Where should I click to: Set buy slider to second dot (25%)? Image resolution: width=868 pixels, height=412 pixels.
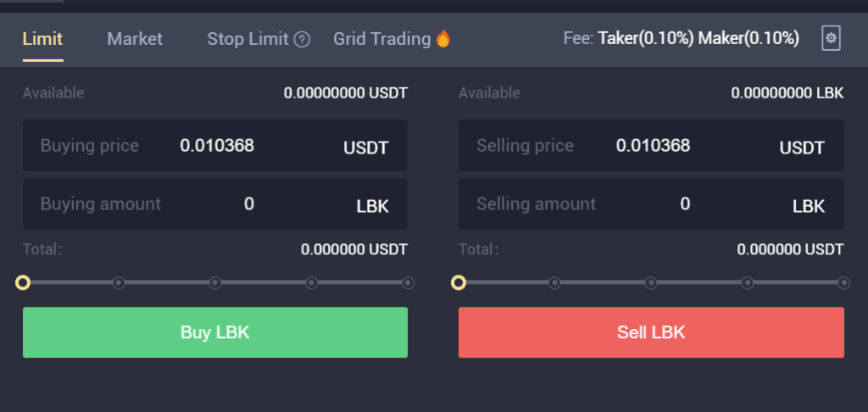coord(119,282)
